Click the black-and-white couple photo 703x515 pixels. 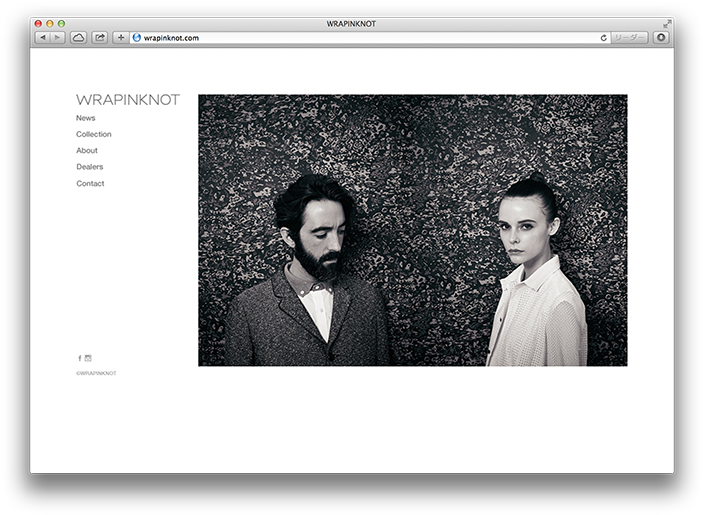(412, 230)
